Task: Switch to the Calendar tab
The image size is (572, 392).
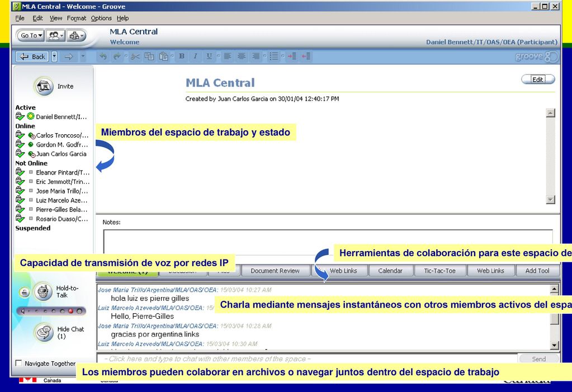Action: (390, 271)
